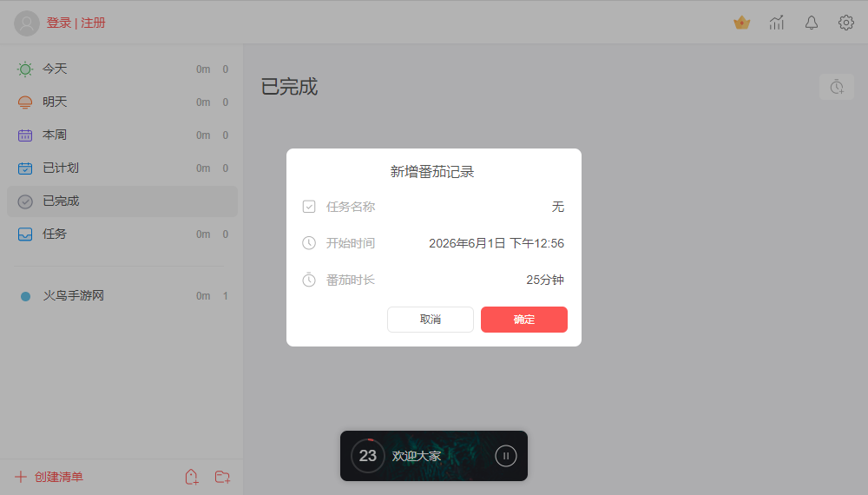Click the blue dot of 火鸟手游网
The image size is (868, 495).
pos(25,296)
